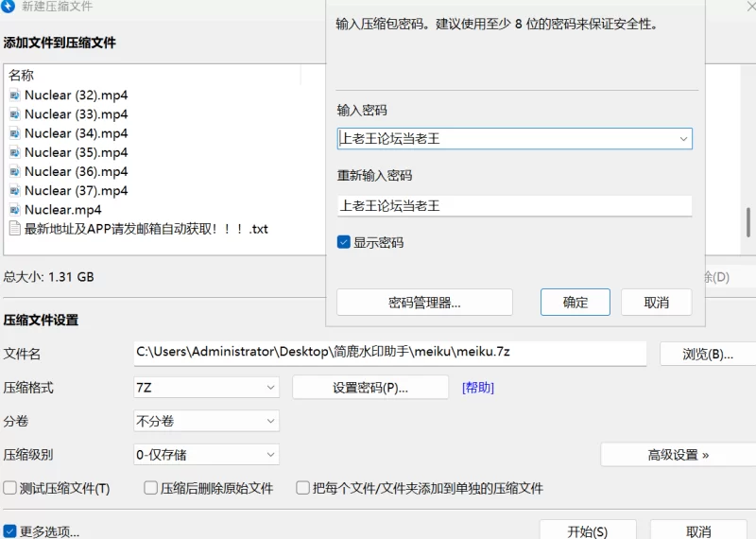Select the 最新地址及APP请发邮箱自动获取 .txt file

[146, 229]
